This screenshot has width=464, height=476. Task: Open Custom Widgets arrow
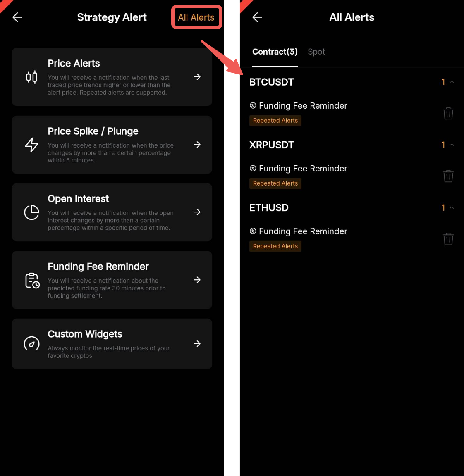point(197,344)
